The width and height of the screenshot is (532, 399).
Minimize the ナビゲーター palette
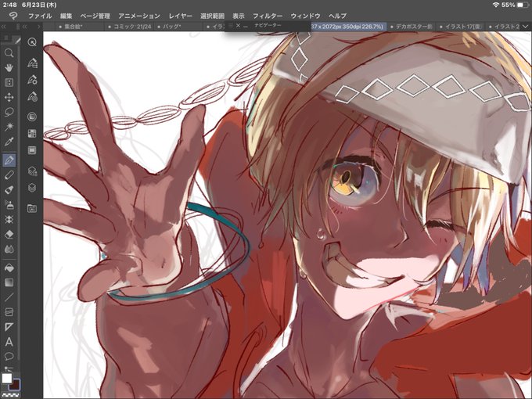[246, 26]
